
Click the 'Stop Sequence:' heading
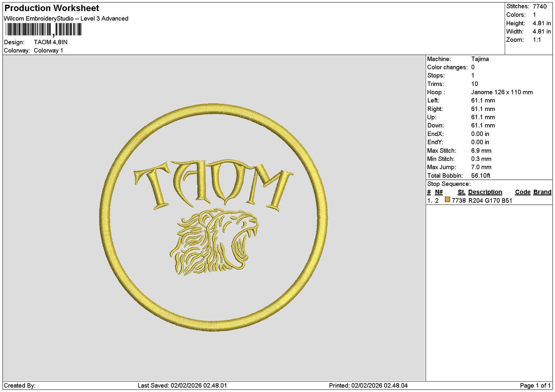[x=449, y=184]
